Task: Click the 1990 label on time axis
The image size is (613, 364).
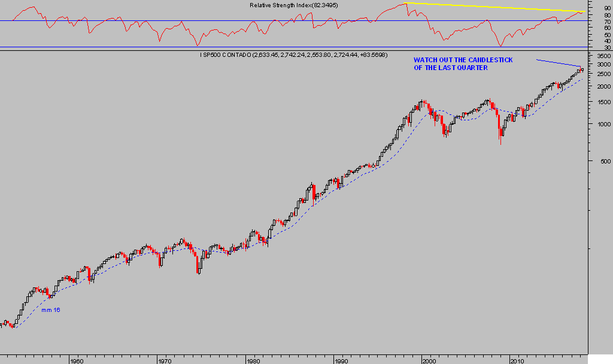Action: point(341,361)
